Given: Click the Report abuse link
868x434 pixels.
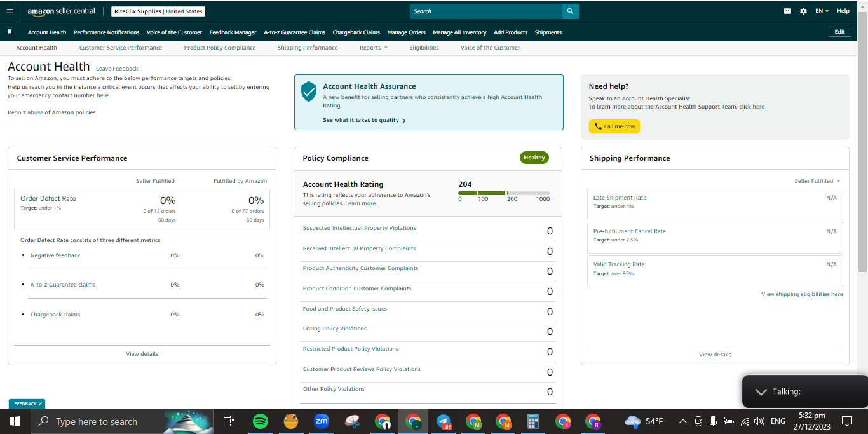Looking at the screenshot, I should [x=25, y=112].
